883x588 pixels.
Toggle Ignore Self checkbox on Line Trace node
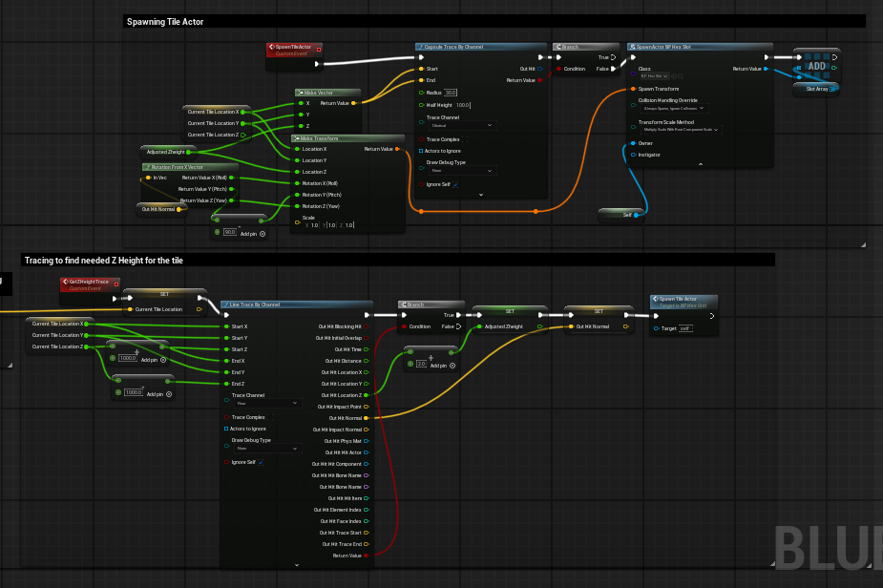[x=261, y=463]
